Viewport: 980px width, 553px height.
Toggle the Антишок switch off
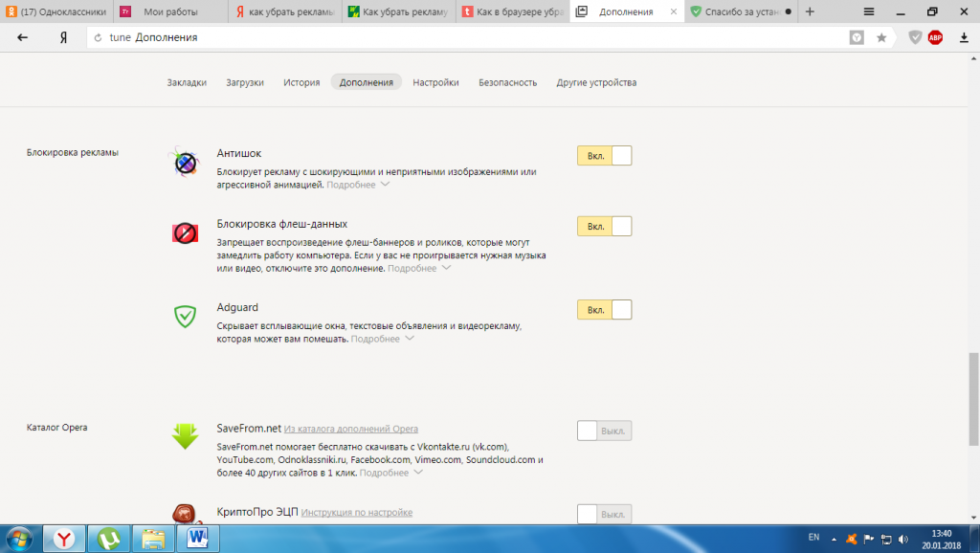[x=605, y=156]
